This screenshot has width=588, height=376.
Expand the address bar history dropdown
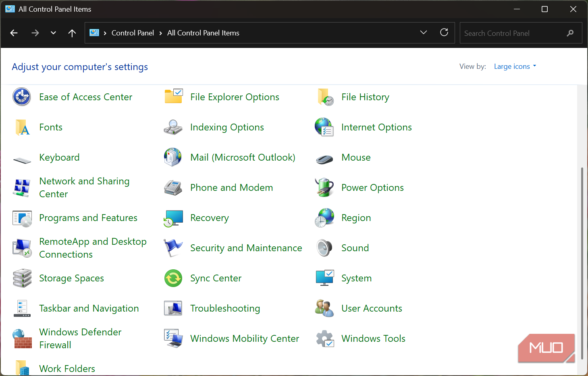(x=424, y=33)
